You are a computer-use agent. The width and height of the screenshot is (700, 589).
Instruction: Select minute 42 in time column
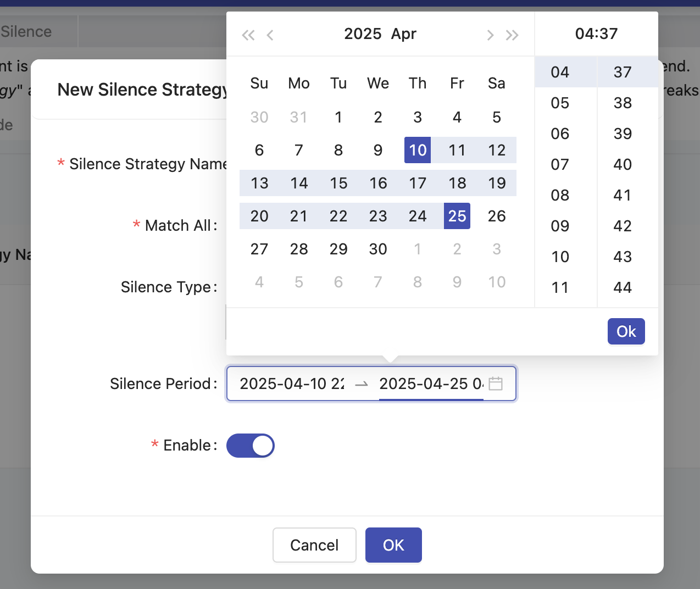click(623, 226)
